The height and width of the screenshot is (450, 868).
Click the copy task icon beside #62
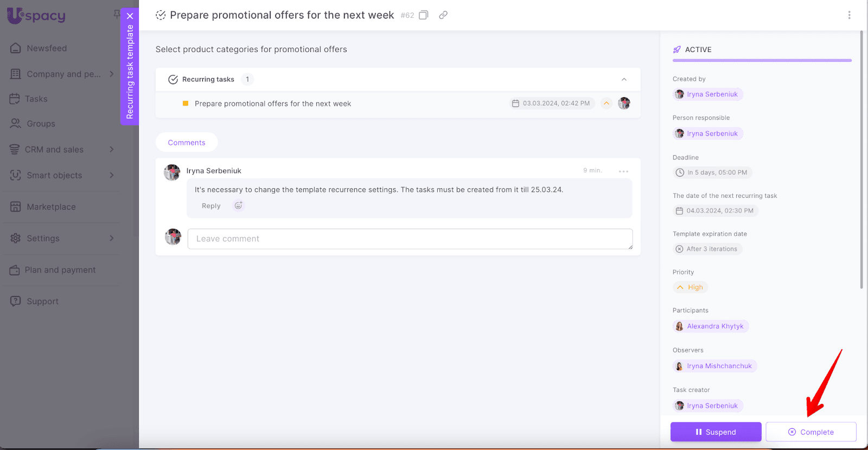coord(424,15)
